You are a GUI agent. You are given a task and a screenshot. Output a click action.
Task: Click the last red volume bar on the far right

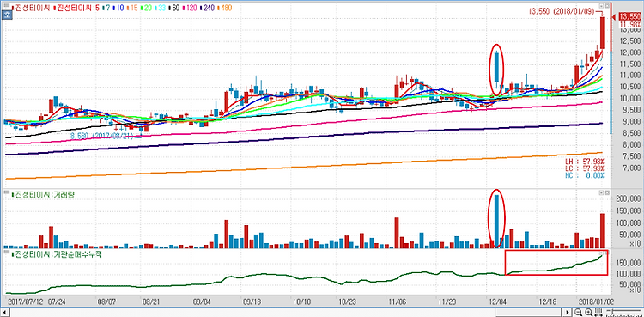tap(602, 230)
